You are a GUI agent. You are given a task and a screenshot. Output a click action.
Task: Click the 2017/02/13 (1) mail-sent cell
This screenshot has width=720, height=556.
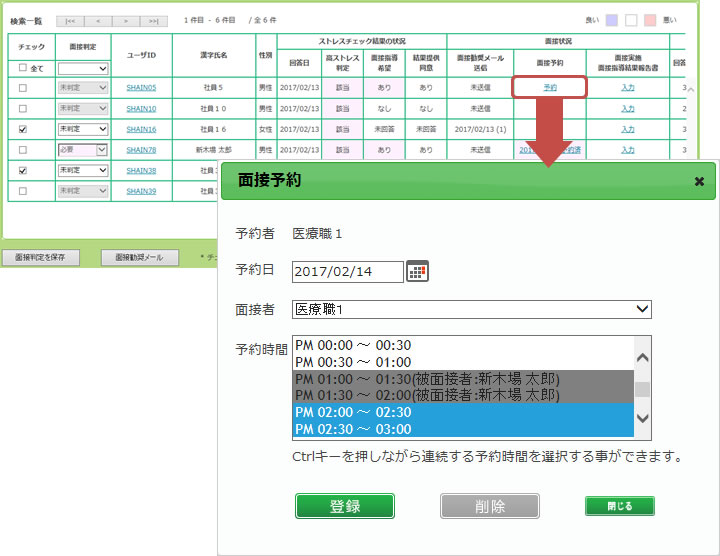tap(480, 129)
